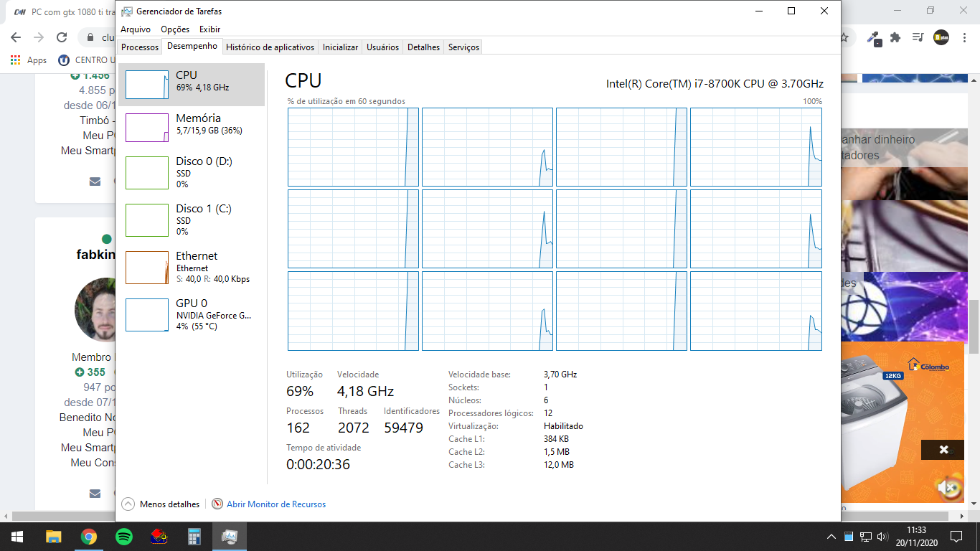Close the washing machine ad with X

coord(943,449)
